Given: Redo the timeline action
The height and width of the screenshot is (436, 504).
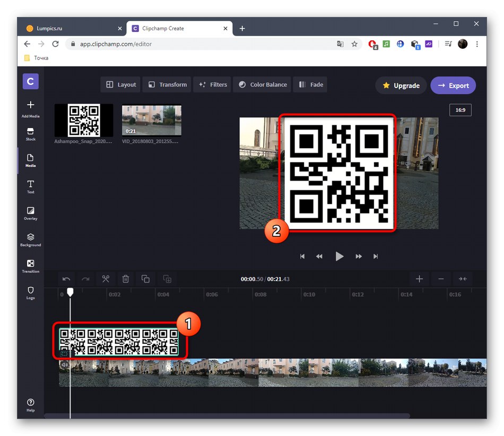Looking at the screenshot, I should 85,279.
